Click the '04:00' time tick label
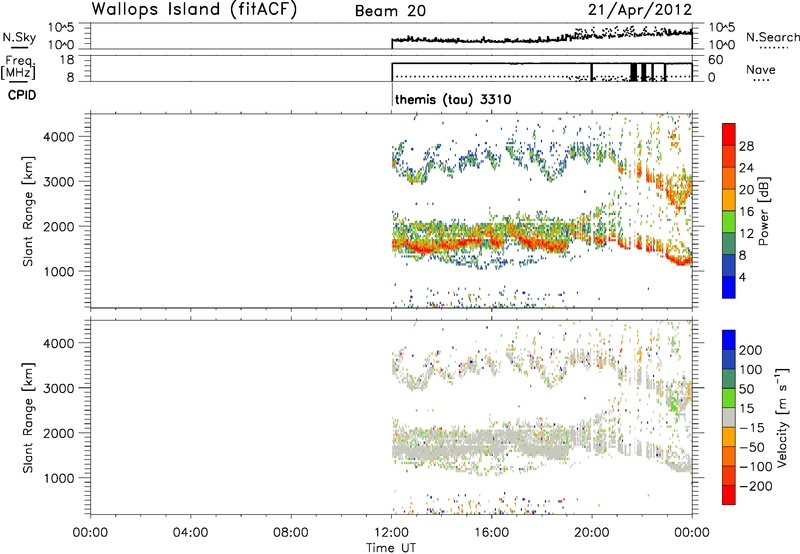This screenshot has width=800, height=554. (191, 533)
